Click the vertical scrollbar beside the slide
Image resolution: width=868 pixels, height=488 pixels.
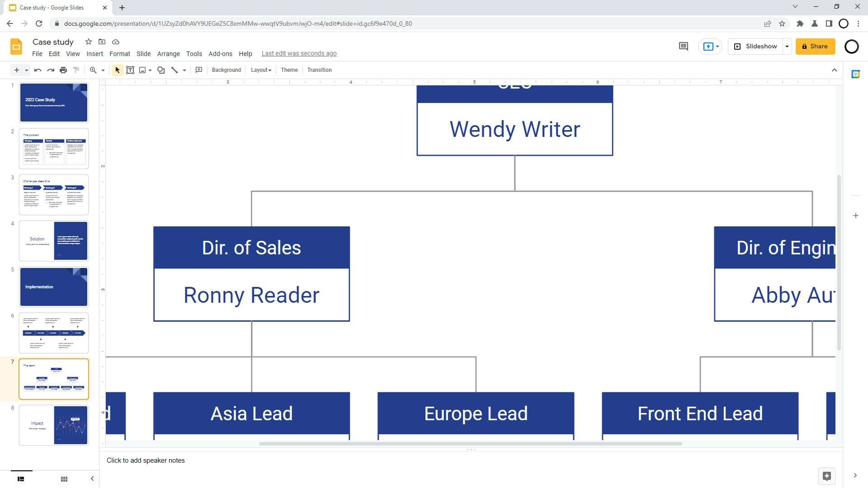pos(839,263)
